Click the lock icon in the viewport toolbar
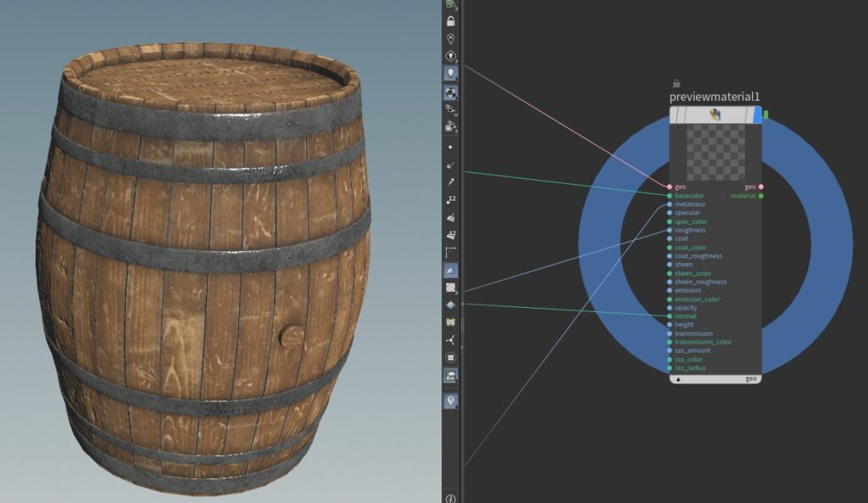868x503 pixels. (451, 21)
